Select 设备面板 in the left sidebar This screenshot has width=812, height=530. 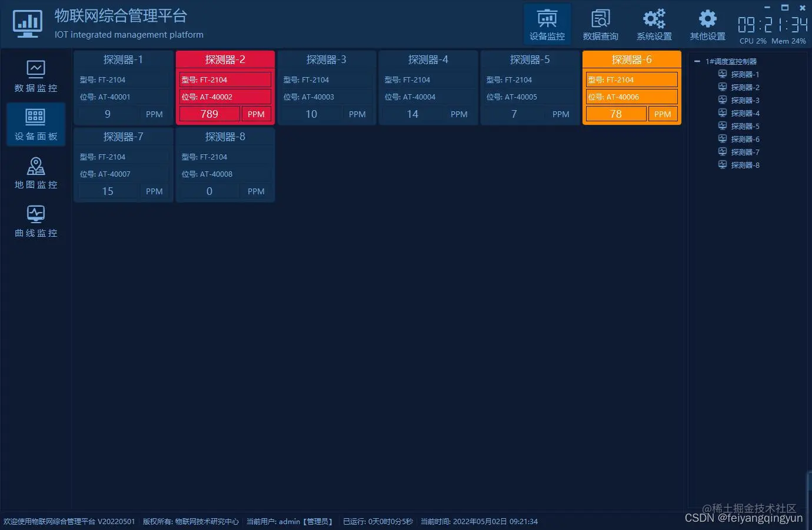coord(36,124)
